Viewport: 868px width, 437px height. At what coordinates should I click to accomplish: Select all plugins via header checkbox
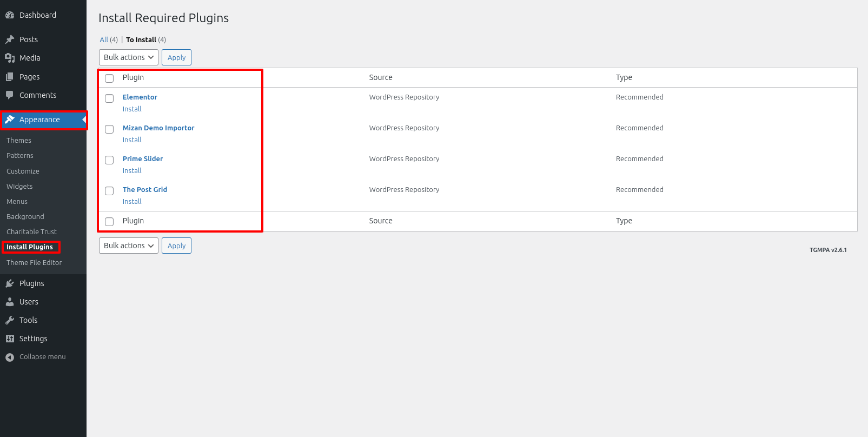click(109, 78)
